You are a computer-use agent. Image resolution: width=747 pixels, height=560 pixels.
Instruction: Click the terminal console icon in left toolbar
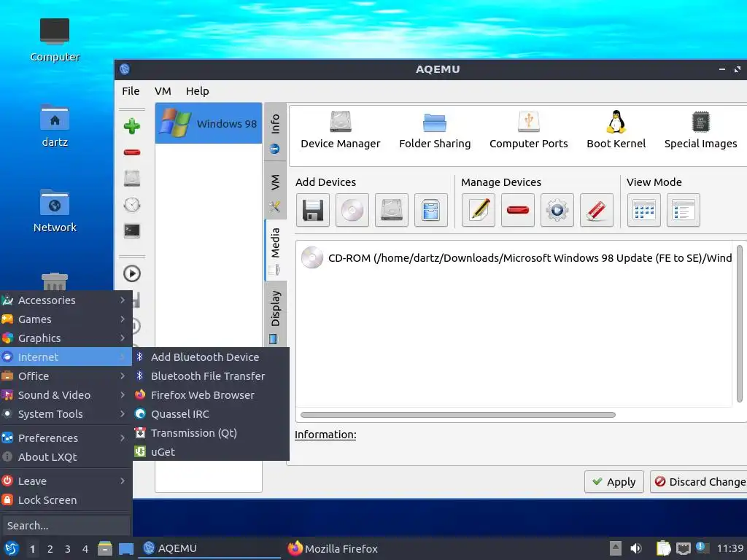pyautogui.click(x=132, y=231)
